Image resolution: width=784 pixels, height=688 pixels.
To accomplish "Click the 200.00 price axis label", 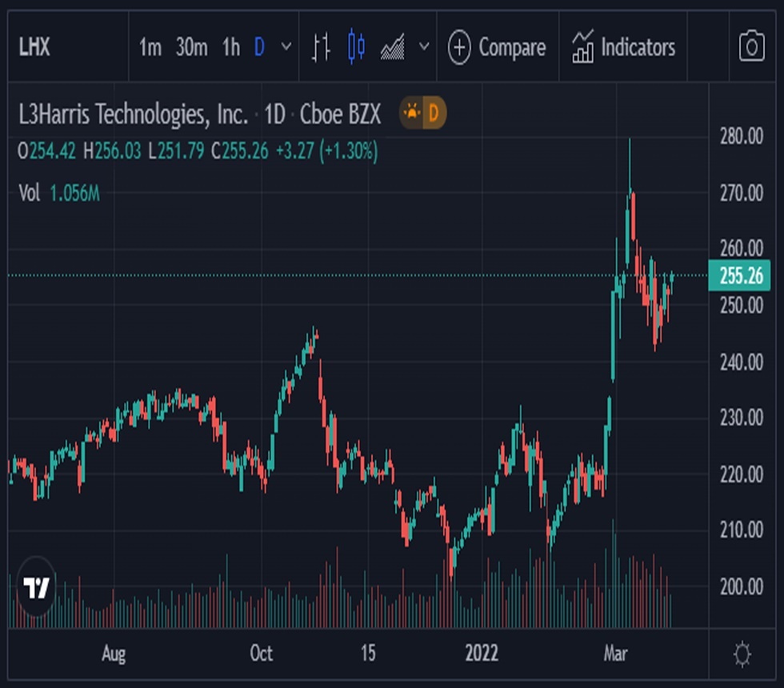I will [x=742, y=586].
